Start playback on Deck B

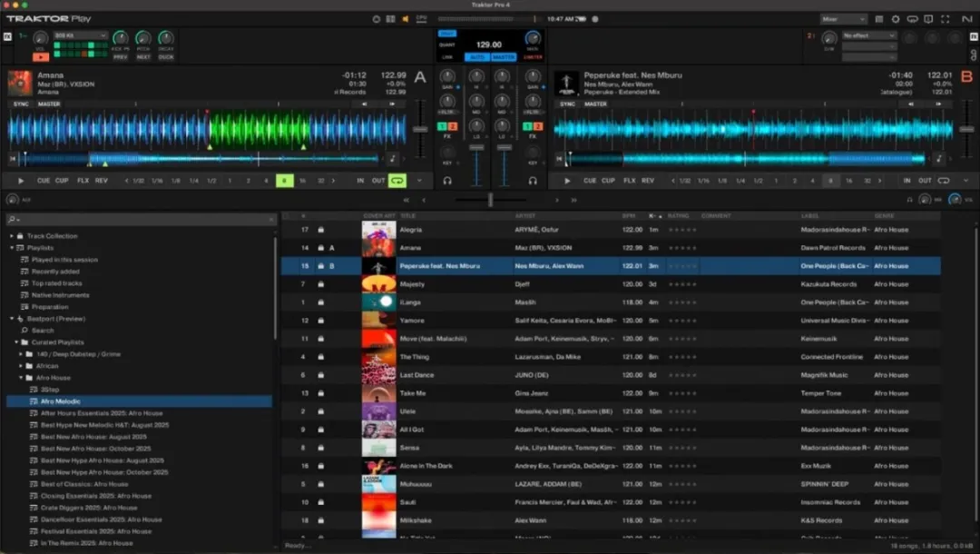pos(567,181)
